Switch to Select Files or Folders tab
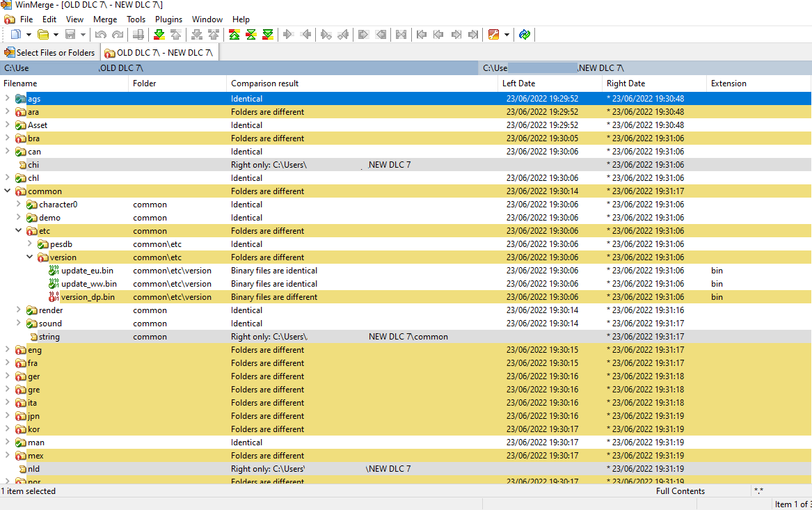 [x=49, y=52]
